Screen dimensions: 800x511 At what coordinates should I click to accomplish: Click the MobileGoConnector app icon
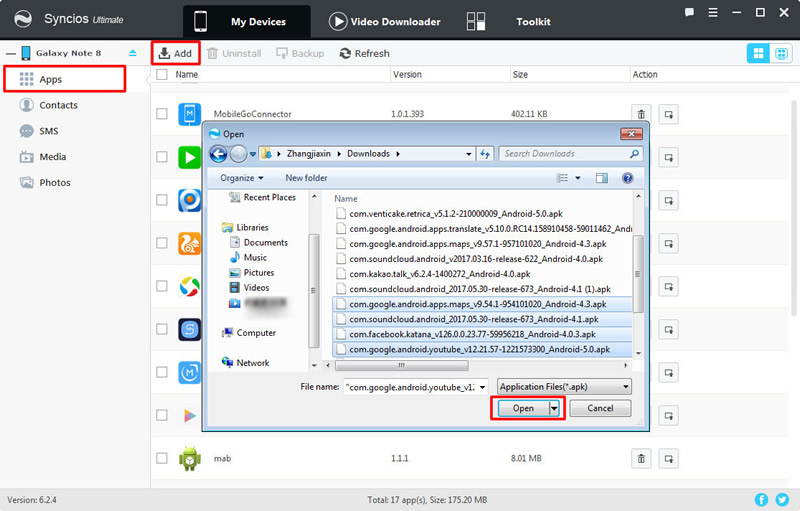[x=189, y=114]
